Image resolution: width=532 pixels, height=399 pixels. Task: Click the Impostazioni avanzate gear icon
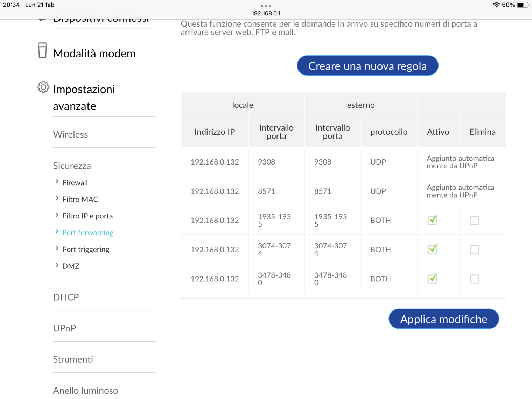pos(43,87)
